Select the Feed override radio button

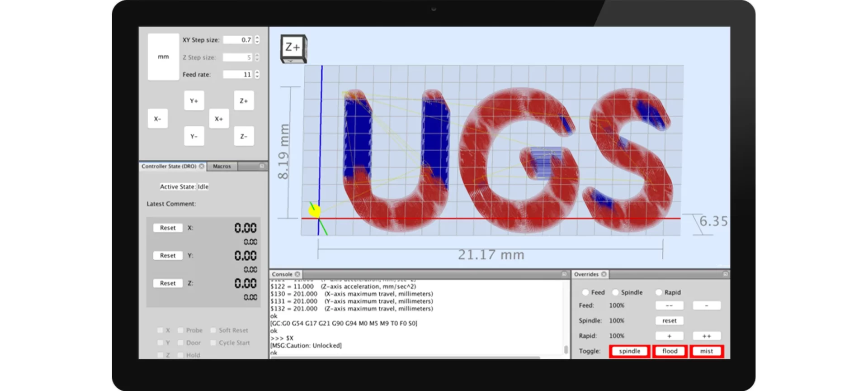[585, 292]
